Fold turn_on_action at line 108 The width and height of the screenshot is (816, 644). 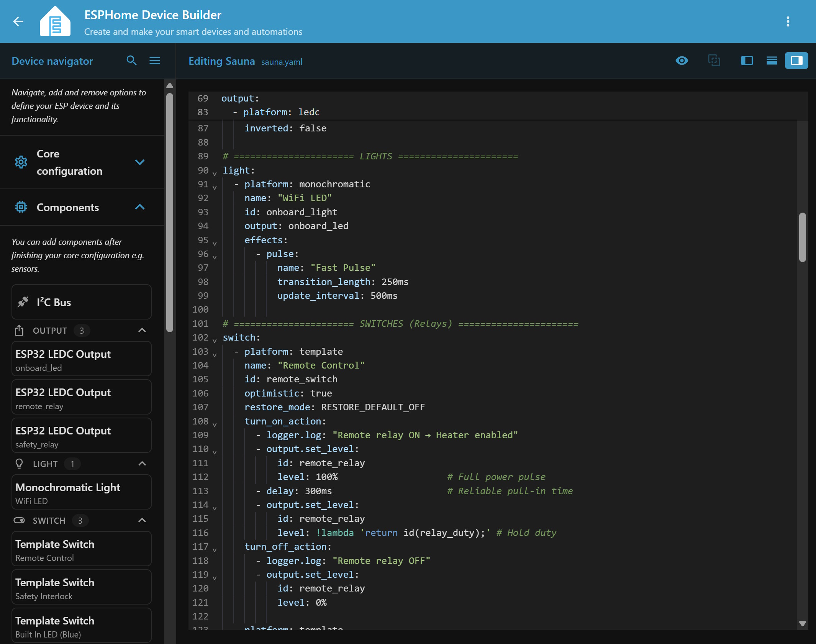215,424
